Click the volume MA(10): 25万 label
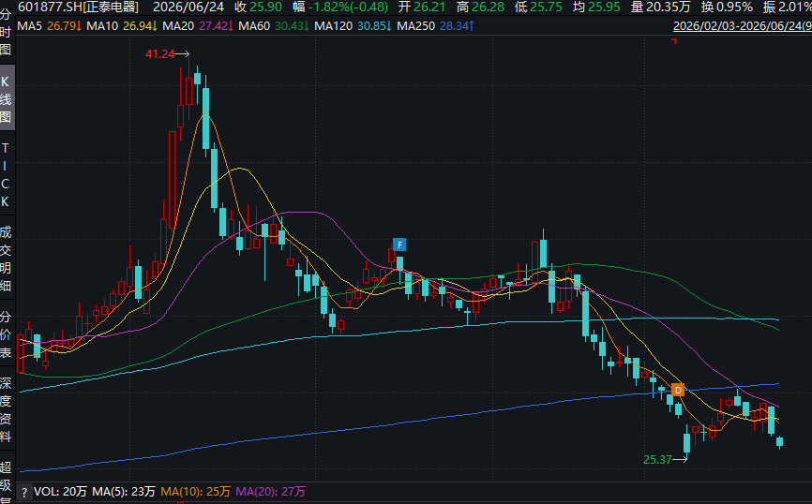This screenshot has height=504, width=812. coord(196,492)
